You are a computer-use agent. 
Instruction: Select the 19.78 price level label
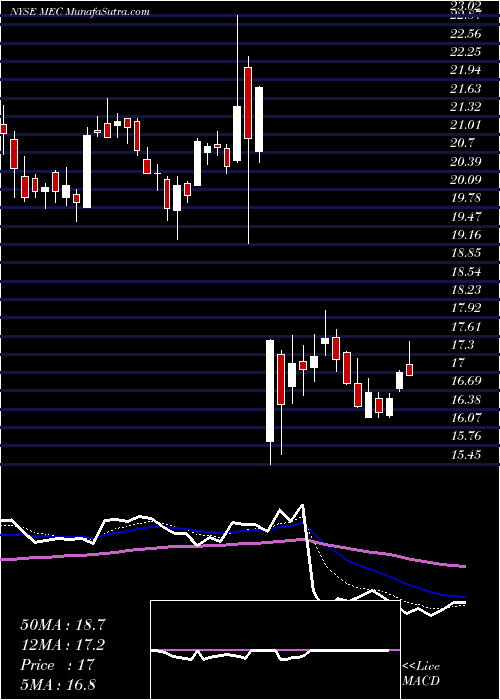[466, 198]
